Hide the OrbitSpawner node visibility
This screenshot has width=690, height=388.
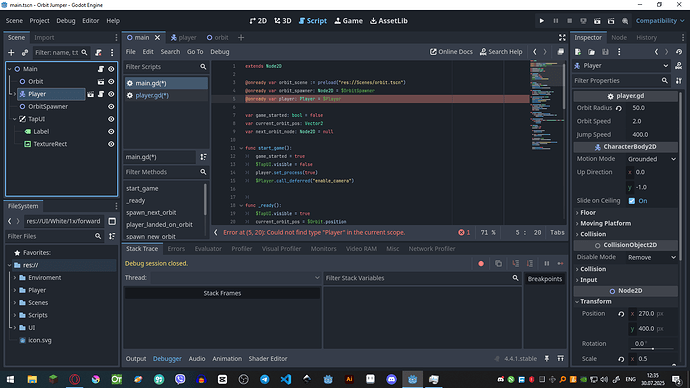111,106
